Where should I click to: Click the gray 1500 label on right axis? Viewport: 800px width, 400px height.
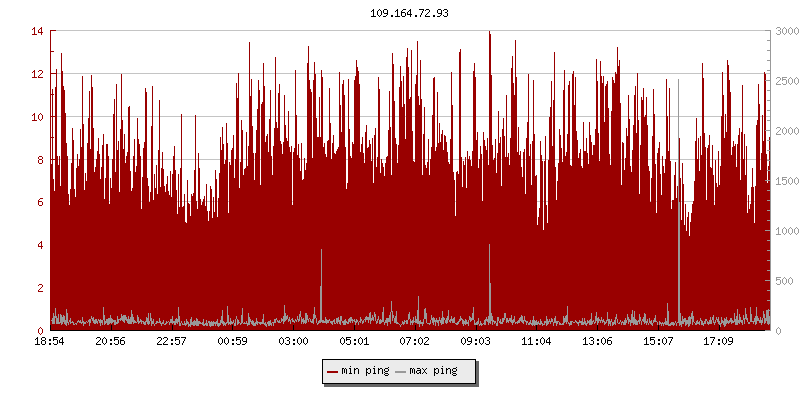tap(785, 181)
